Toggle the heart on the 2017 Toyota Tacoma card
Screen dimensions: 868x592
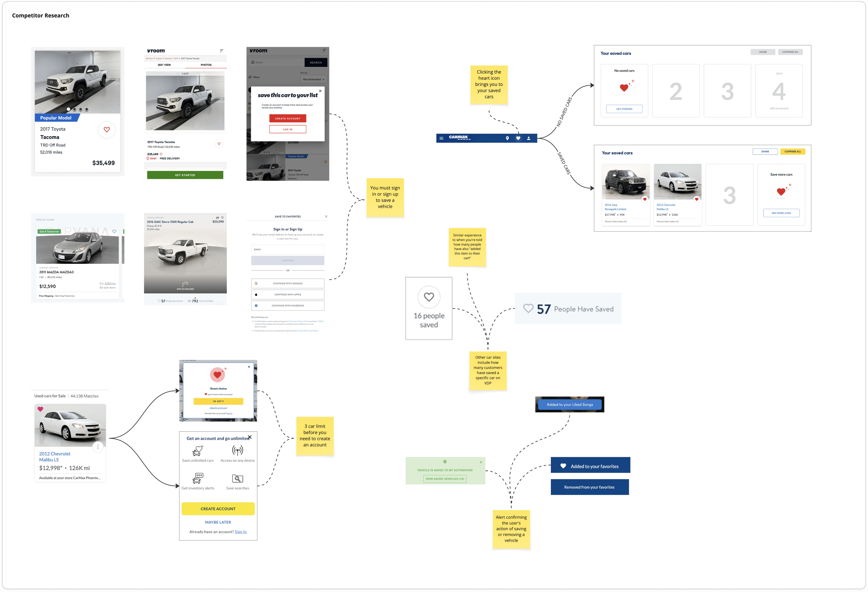point(107,130)
